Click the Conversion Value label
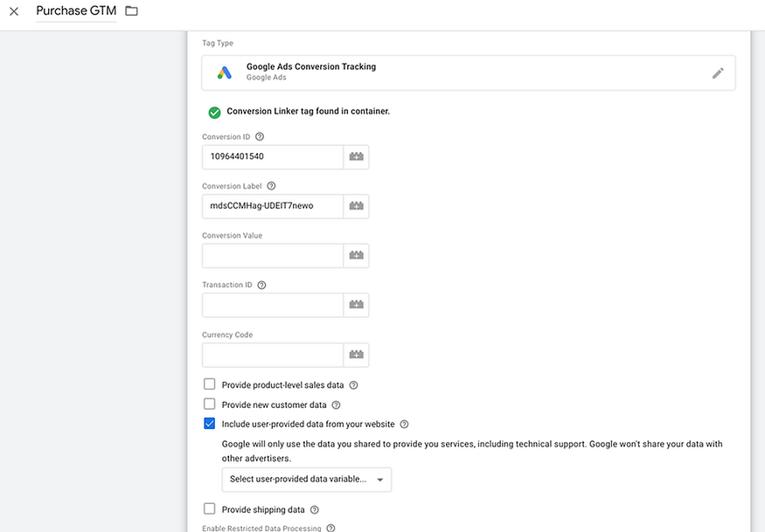 pyautogui.click(x=233, y=236)
